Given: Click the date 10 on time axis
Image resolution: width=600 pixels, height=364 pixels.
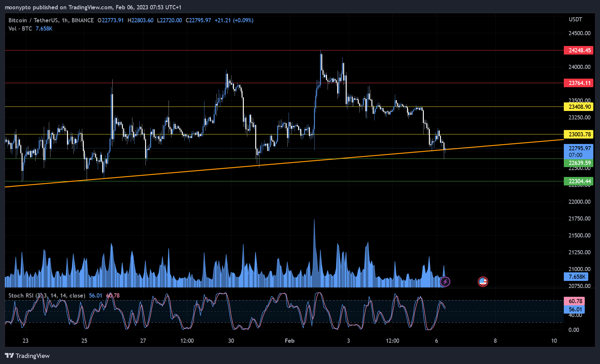Looking at the screenshot, I should 554,341.
